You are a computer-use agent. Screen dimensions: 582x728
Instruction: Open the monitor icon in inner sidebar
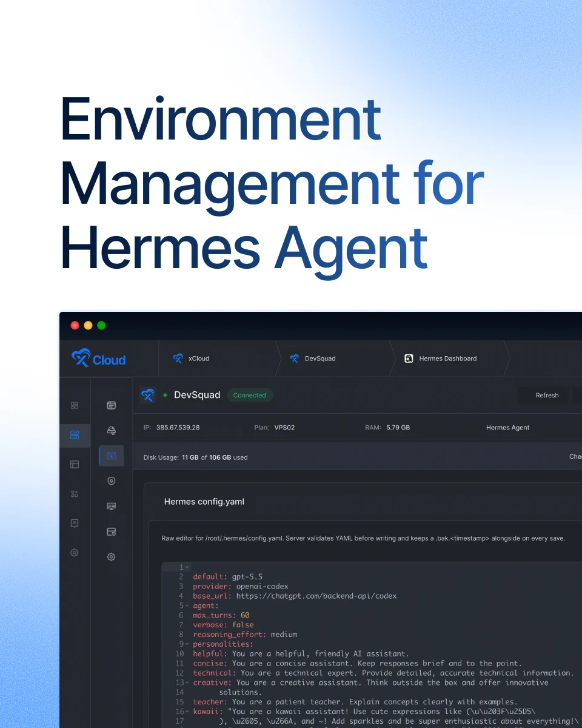tap(111, 506)
